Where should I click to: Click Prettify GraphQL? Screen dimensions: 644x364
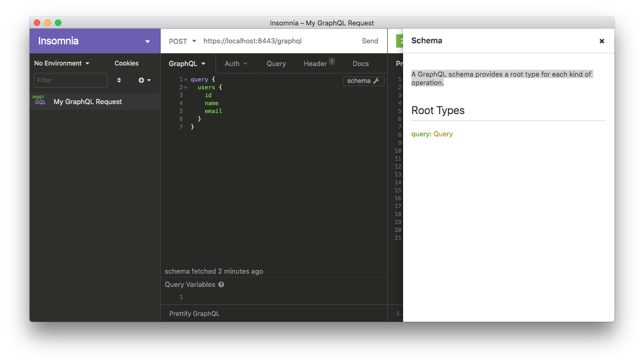pyautogui.click(x=194, y=314)
